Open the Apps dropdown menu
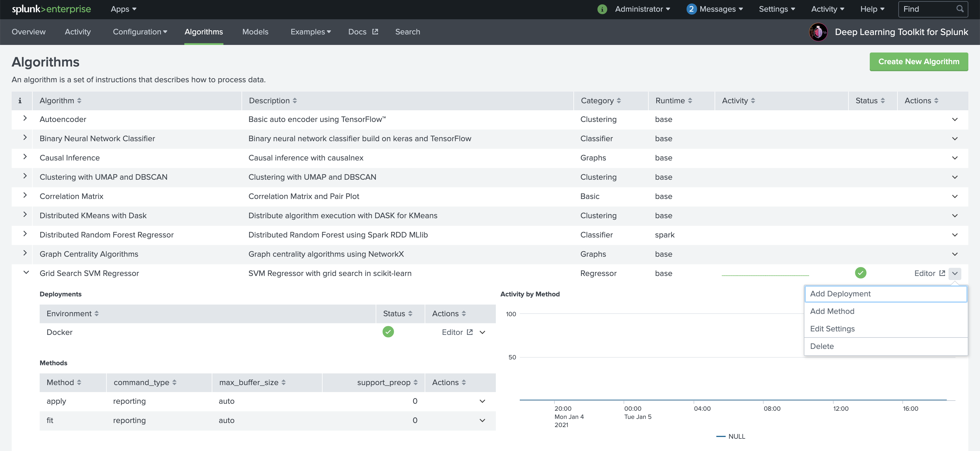The image size is (980, 451). (x=123, y=9)
